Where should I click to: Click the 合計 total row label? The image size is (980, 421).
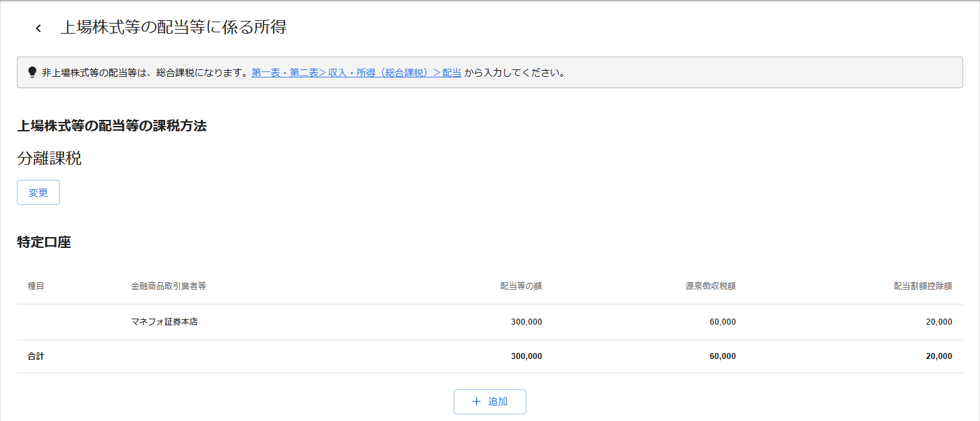coord(36,356)
